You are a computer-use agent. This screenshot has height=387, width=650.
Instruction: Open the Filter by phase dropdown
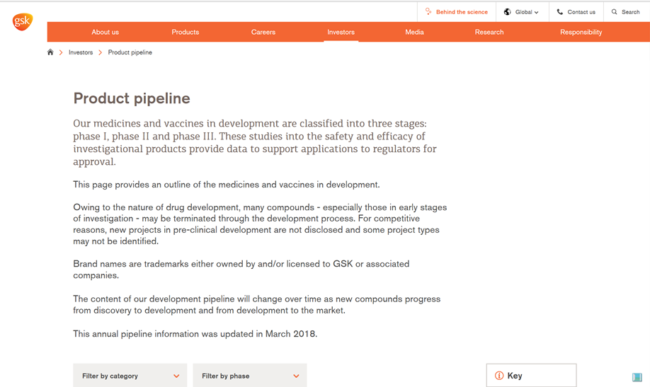pos(250,375)
